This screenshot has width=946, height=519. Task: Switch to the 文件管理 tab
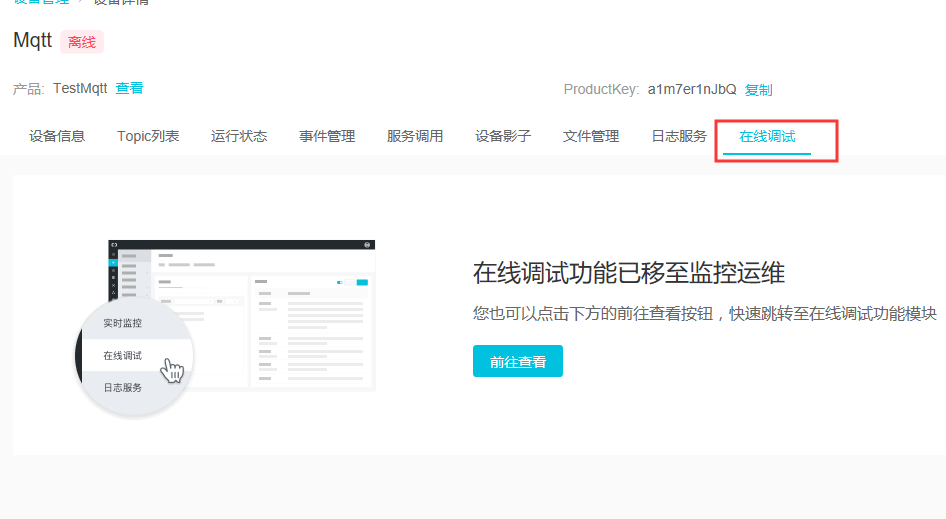[x=591, y=136]
